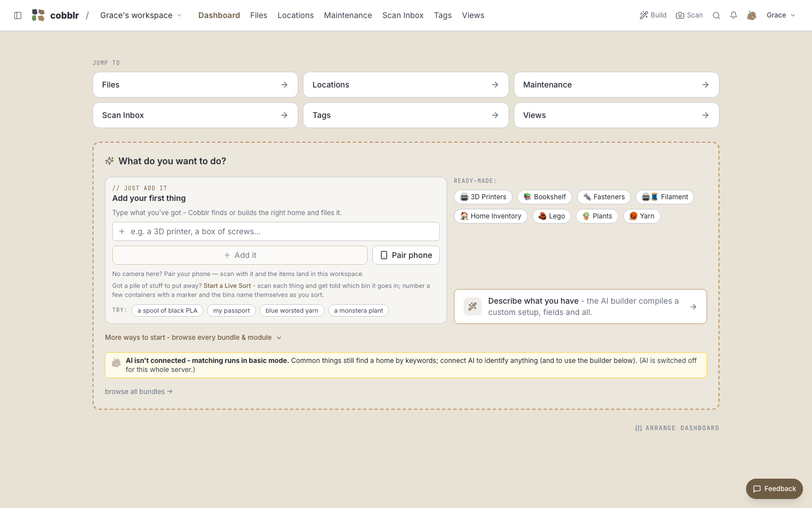
Task: Click the plus icon in the item field
Action: click(122, 231)
